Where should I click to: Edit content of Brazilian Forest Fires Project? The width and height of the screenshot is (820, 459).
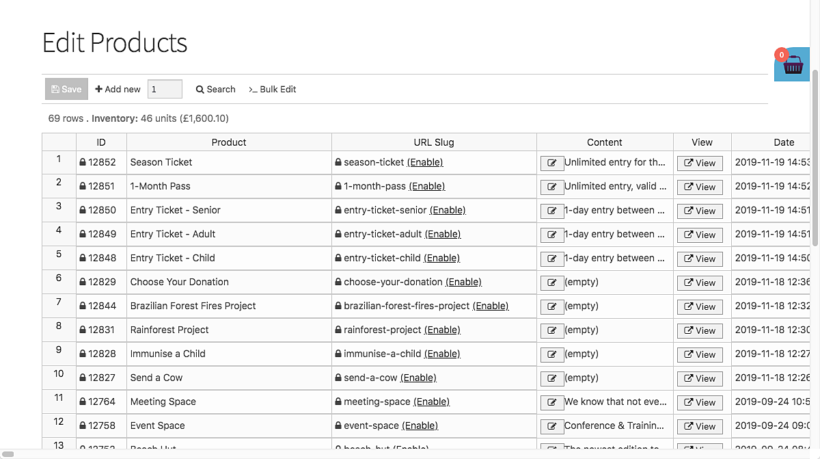552,307
